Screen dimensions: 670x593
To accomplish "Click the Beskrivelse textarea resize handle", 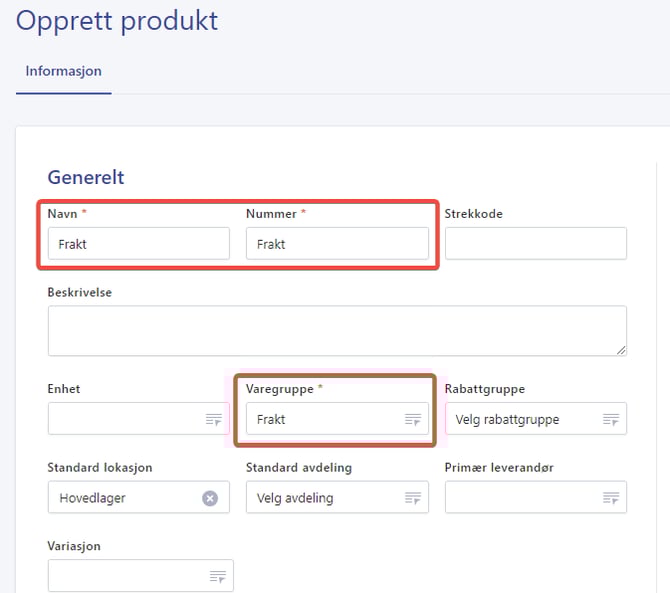I will point(621,349).
